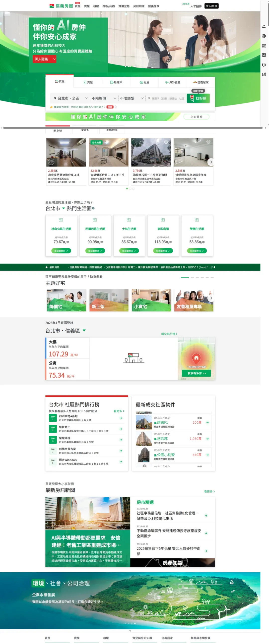The height and width of the screenshot is (644, 269).
Task: Show next theme cards with 主題好宅 arrow
Action: pyautogui.click(x=211, y=298)
